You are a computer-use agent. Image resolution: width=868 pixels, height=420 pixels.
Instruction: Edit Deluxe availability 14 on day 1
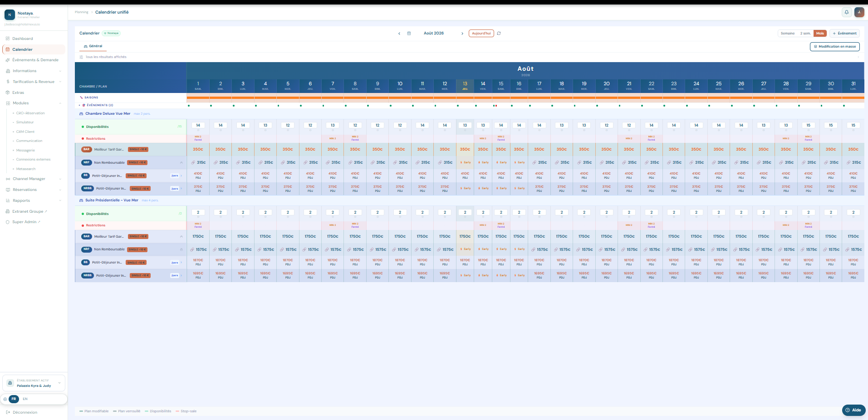pos(198,125)
